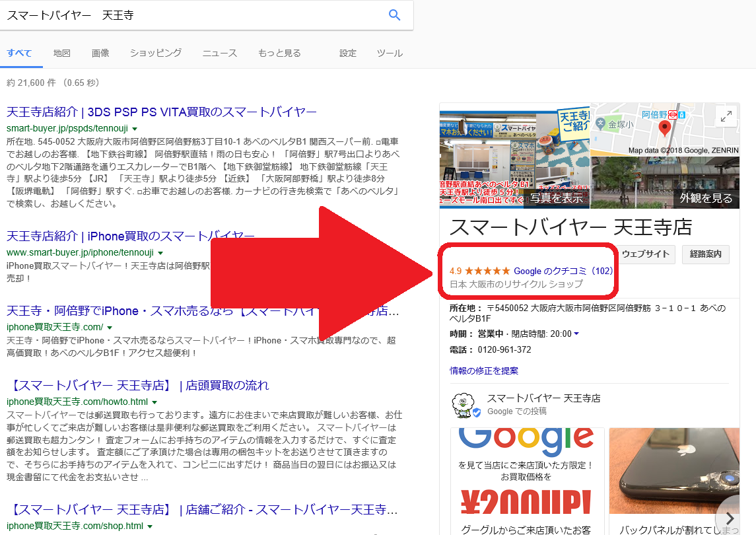Click the スマートバイヤー 天王寺店 panel title
The width and height of the screenshot is (756, 535).
571,227
